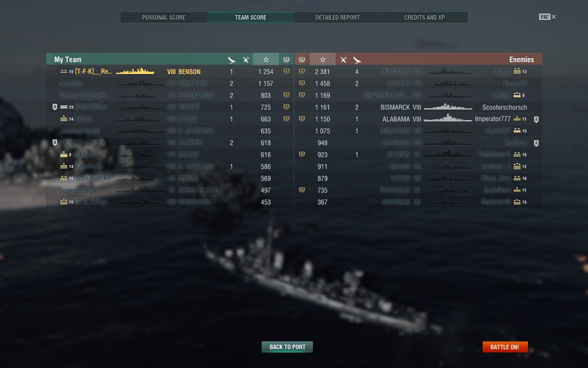This screenshot has height=368, width=588.
Task: Select the Benson ship silhouette thumbnail
Action: [135, 71]
